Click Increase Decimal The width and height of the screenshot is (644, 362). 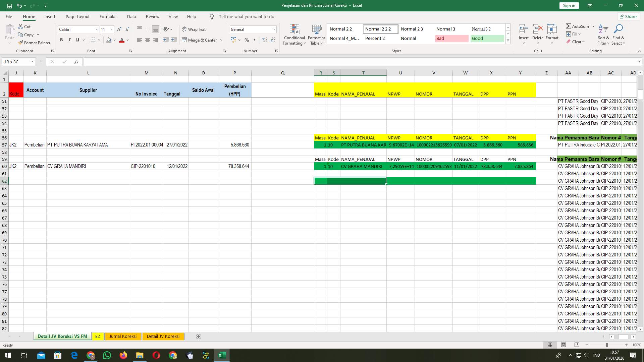[x=265, y=40]
